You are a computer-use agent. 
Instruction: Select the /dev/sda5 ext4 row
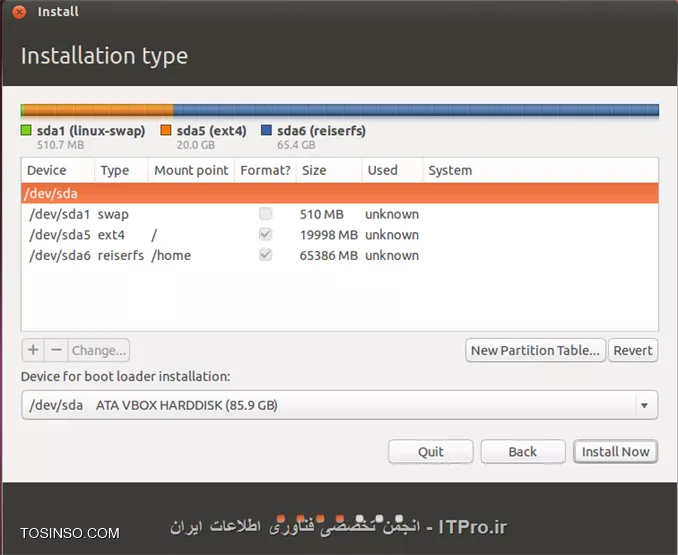(340, 235)
